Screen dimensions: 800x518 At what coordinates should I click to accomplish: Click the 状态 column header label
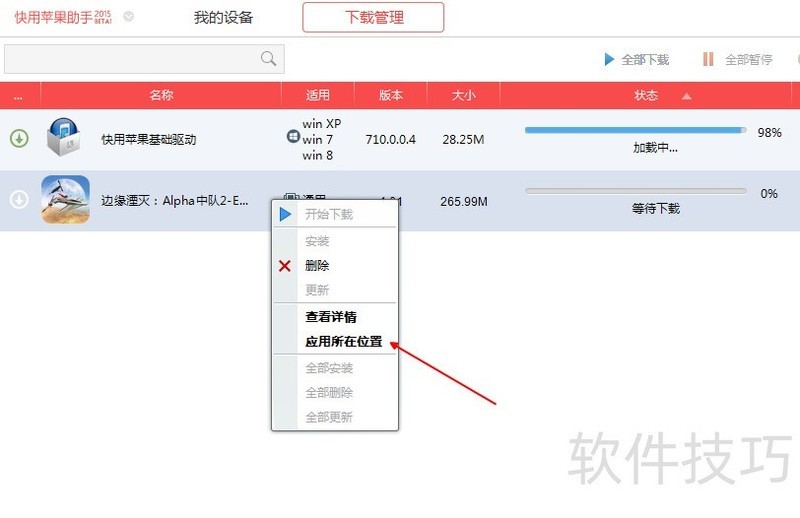(x=646, y=95)
